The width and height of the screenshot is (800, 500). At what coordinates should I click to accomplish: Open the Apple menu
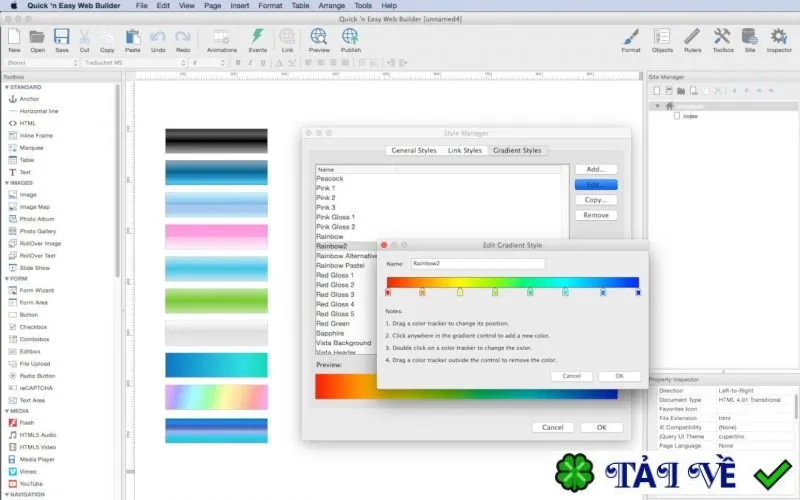tap(14, 6)
